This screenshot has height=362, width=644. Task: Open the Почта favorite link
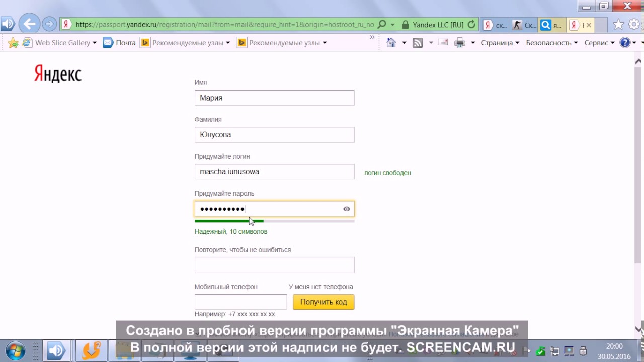pos(119,43)
